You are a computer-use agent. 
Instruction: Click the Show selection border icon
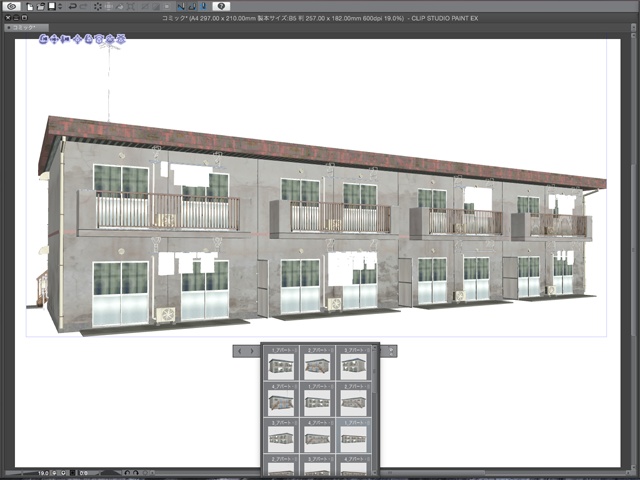coord(167,6)
